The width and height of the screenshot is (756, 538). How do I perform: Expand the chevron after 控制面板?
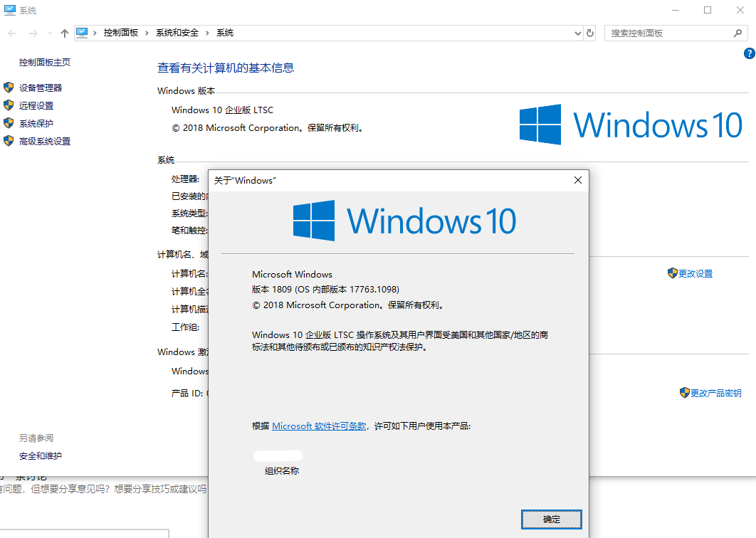[x=147, y=33]
